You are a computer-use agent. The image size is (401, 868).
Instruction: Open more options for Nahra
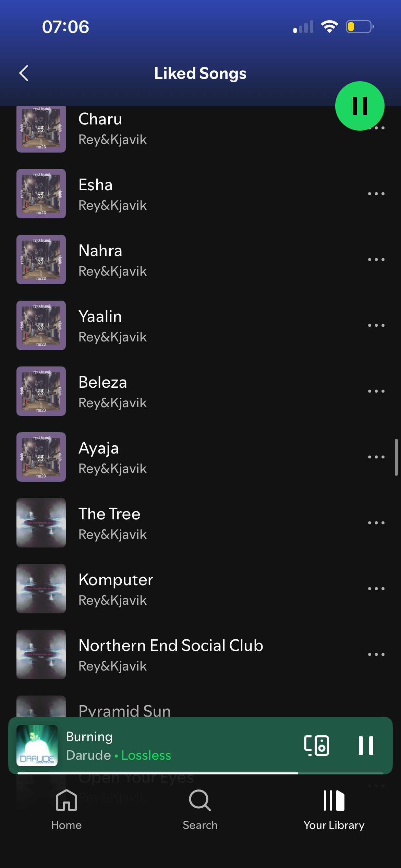coord(376,260)
